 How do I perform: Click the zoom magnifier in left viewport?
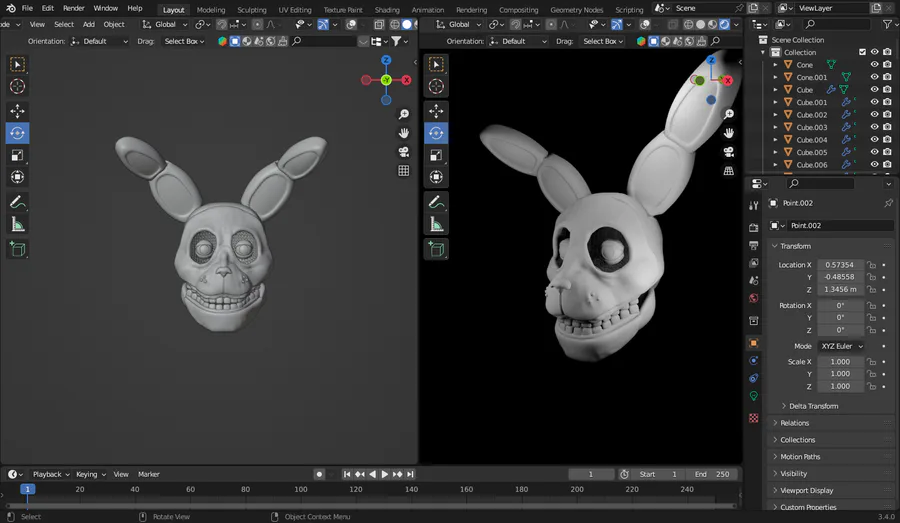point(404,114)
